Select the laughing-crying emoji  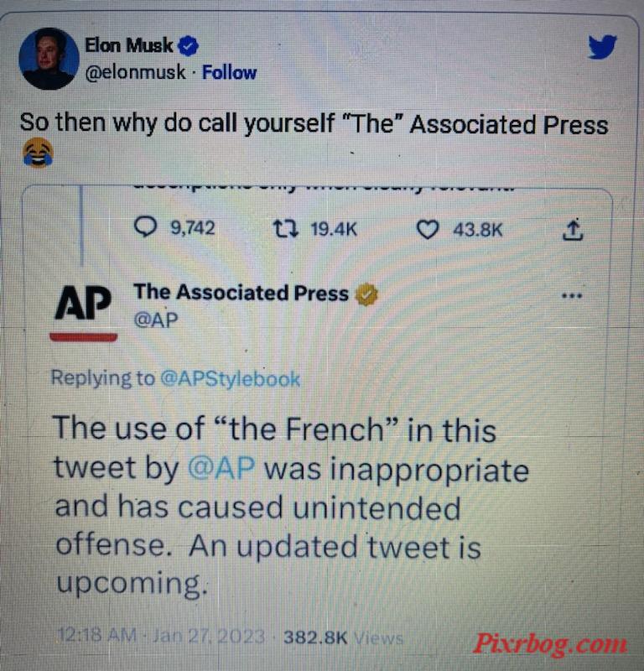(38, 153)
